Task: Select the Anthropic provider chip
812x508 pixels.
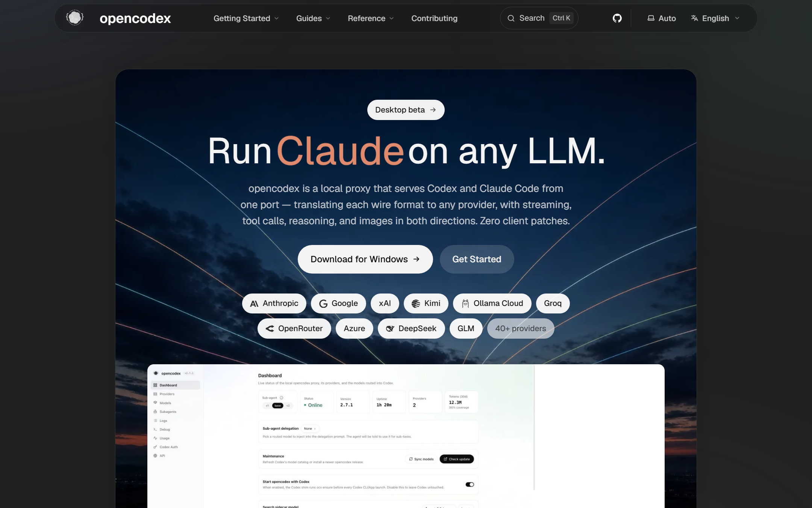Action: point(274,303)
